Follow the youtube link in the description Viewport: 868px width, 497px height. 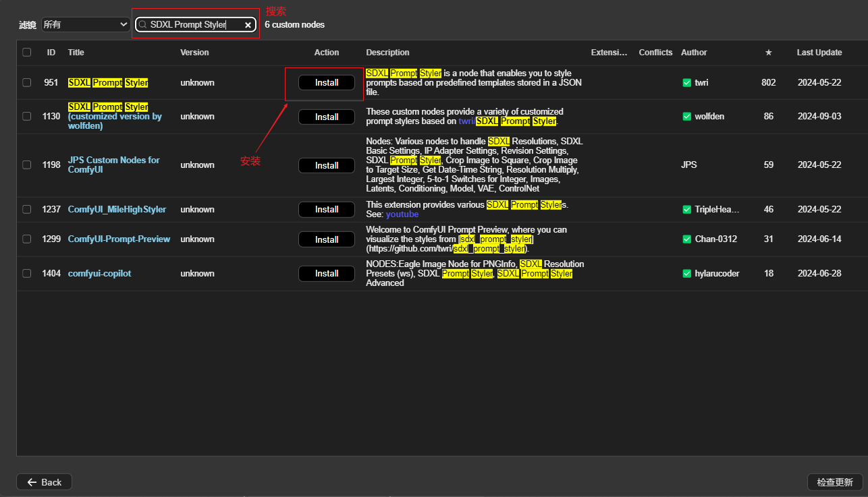point(402,214)
